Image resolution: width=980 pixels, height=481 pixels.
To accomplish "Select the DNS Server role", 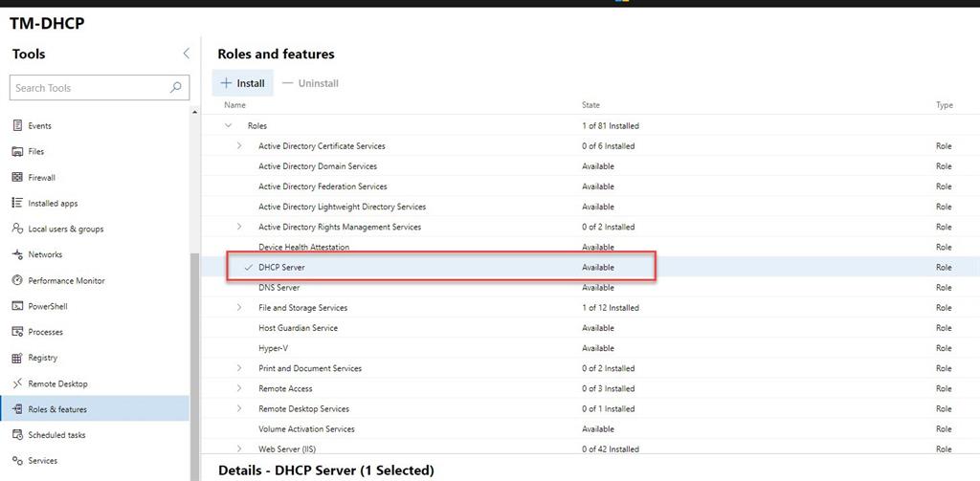I will (590, 287).
